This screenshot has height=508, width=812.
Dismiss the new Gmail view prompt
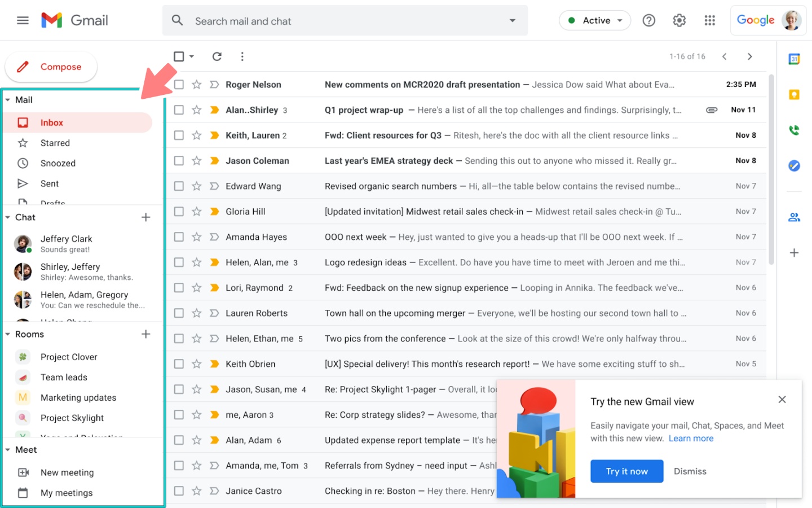click(x=690, y=471)
